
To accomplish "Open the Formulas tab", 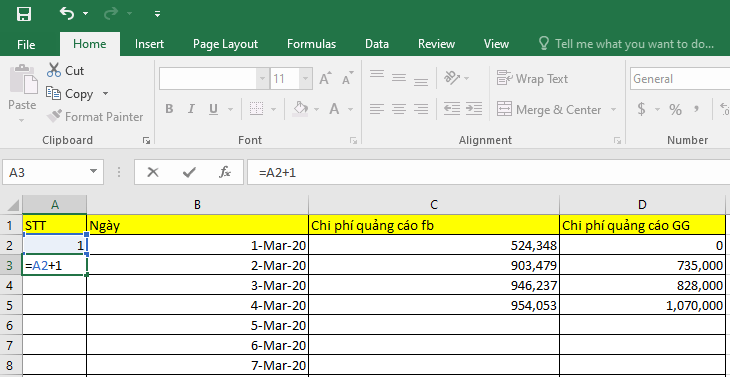I will [x=311, y=44].
